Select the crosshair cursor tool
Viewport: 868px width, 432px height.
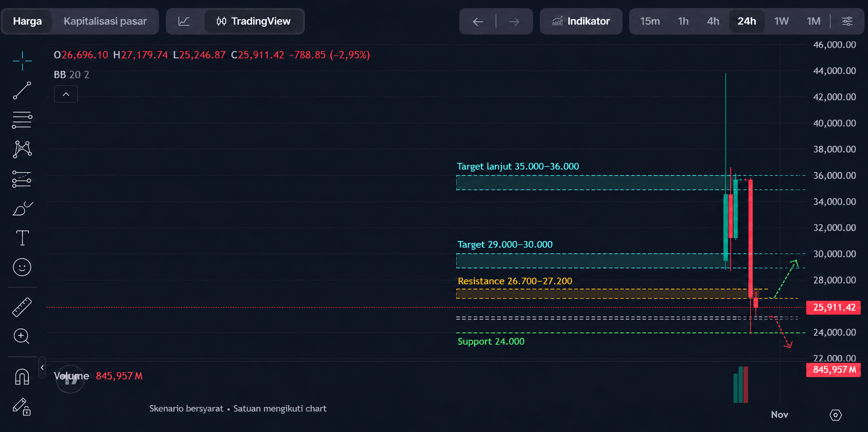coord(22,61)
